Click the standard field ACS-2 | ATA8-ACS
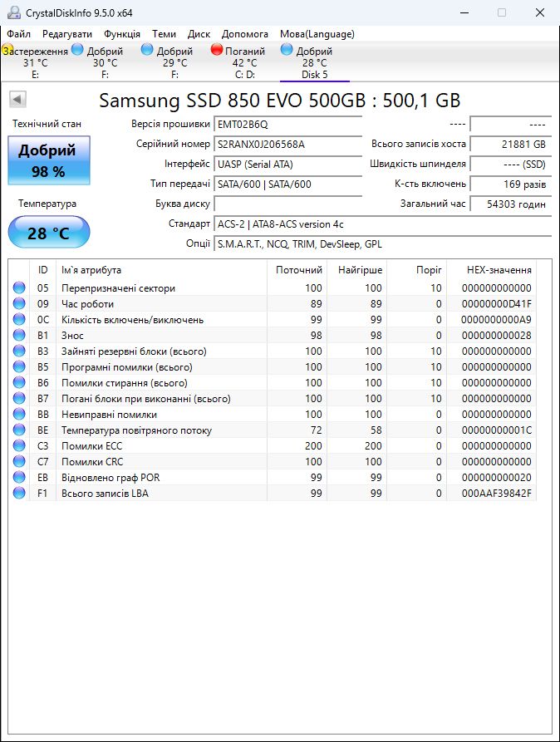Screen dimensions: 560x742 [382, 224]
